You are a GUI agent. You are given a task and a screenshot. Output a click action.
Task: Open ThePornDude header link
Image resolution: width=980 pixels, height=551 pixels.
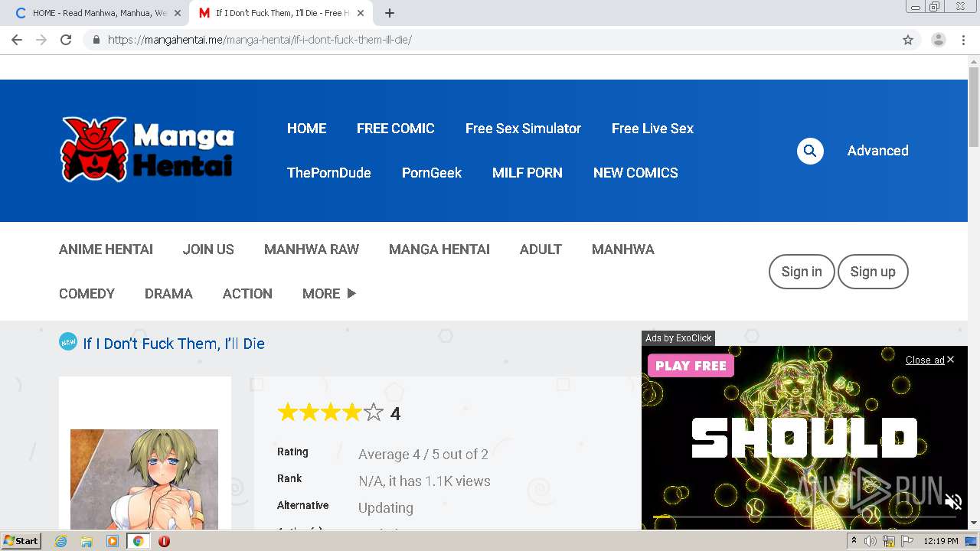(329, 173)
